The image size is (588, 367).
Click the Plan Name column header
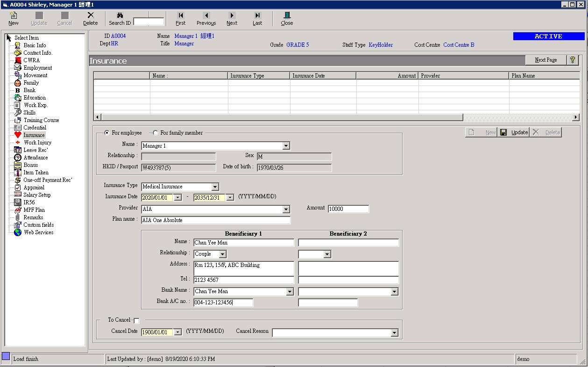click(545, 76)
